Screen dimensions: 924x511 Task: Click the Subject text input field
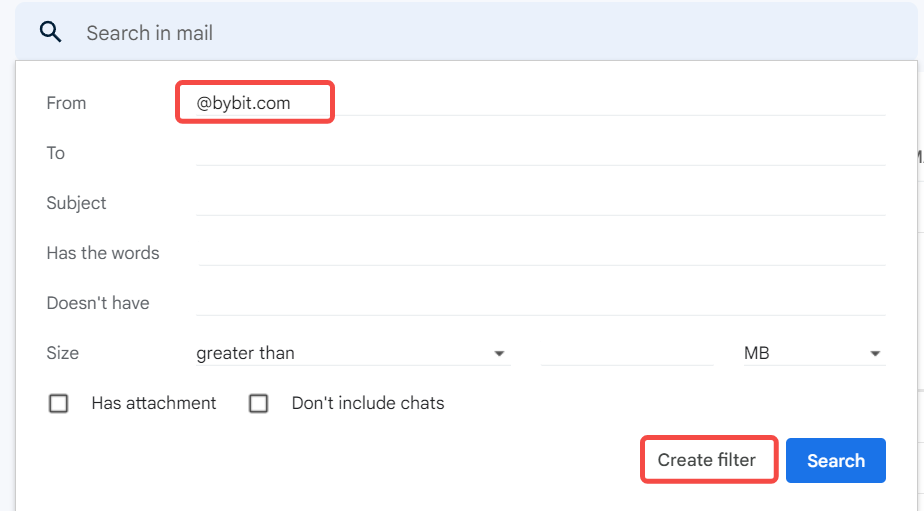540,203
